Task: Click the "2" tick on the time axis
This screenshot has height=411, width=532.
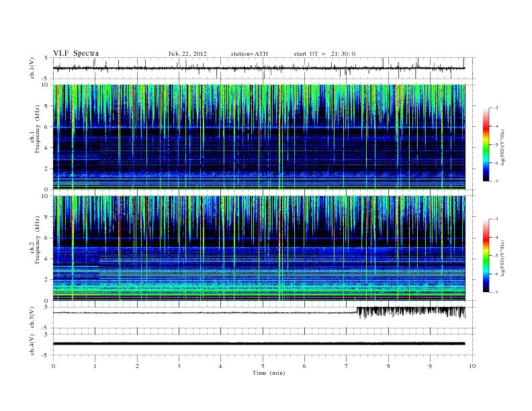Action: pyautogui.click(x=137, y=366)
